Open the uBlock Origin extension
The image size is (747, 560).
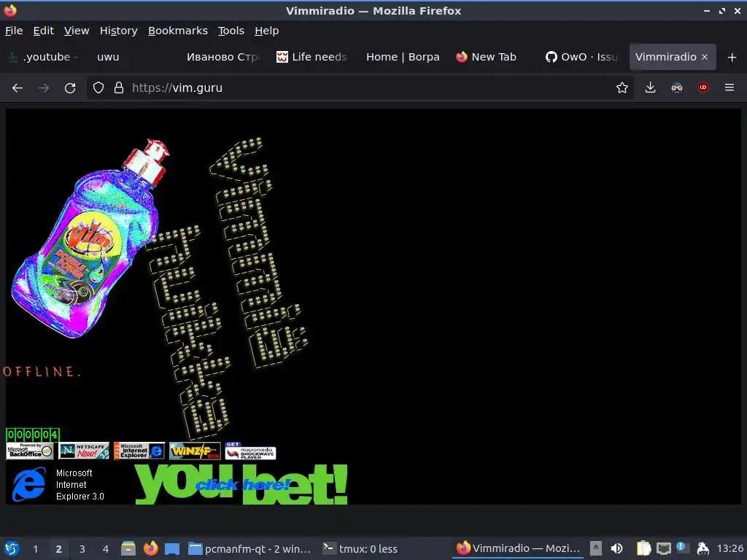pyautogui.click(x=703, y=87)
